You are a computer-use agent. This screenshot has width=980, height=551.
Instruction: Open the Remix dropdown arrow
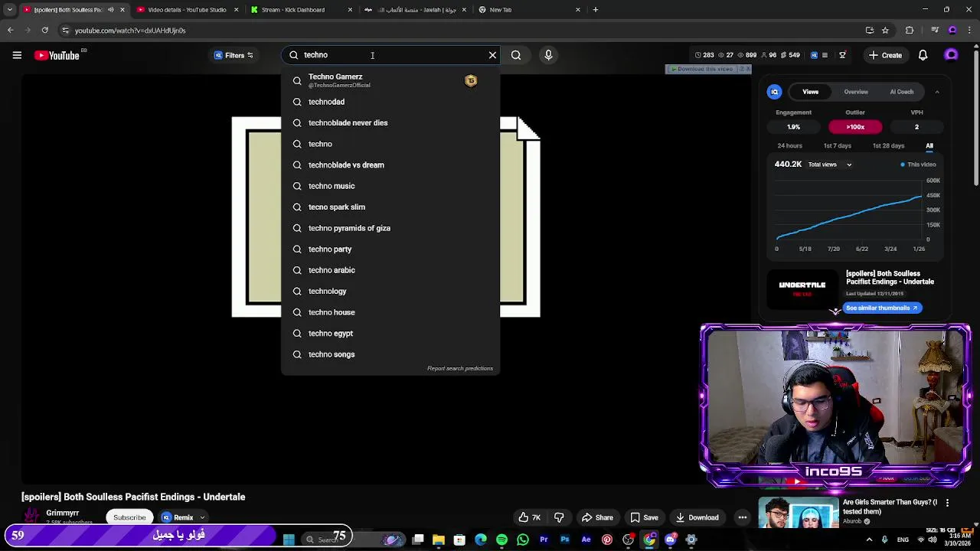pyautogui.click(x=202, y=518)
